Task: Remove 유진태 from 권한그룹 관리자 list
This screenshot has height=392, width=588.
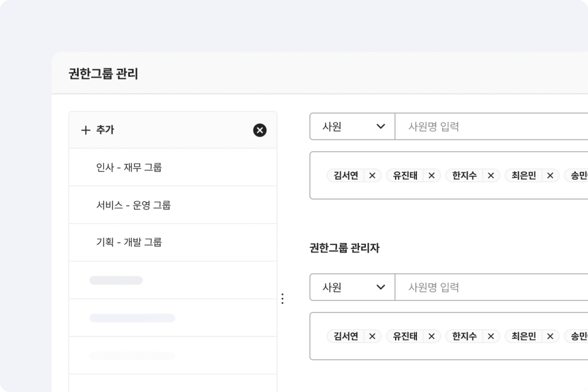Action: point(431,336)
